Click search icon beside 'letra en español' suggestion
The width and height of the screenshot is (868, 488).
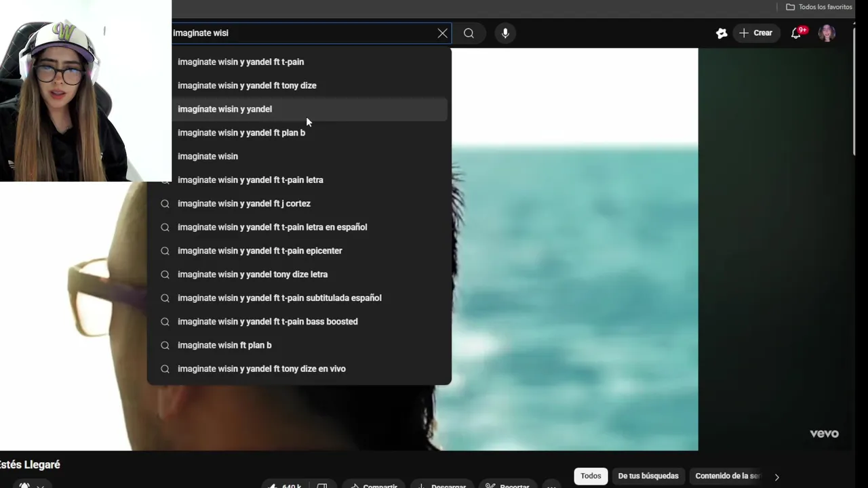165,227
